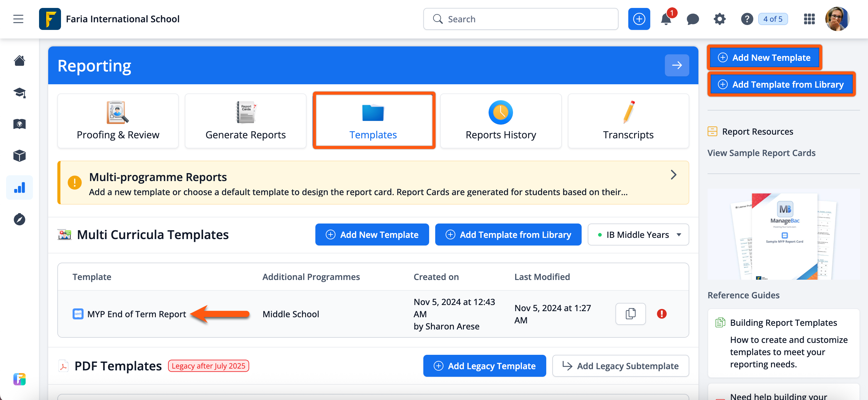Click the 4 of 5 progress indicator
The width and height of the screenshot is (868, 400).
pos(773,19)
